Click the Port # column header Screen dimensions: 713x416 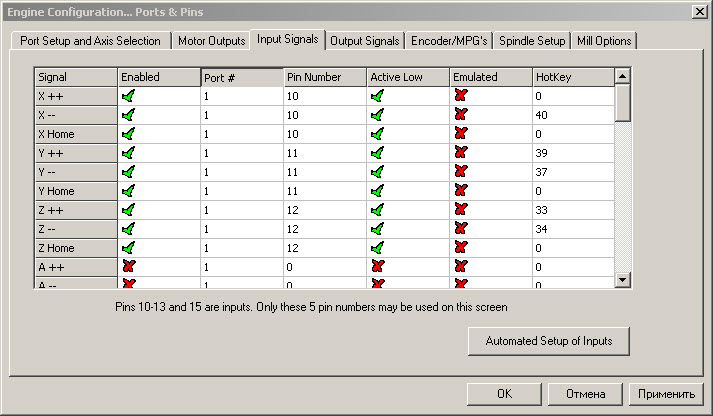242,78
